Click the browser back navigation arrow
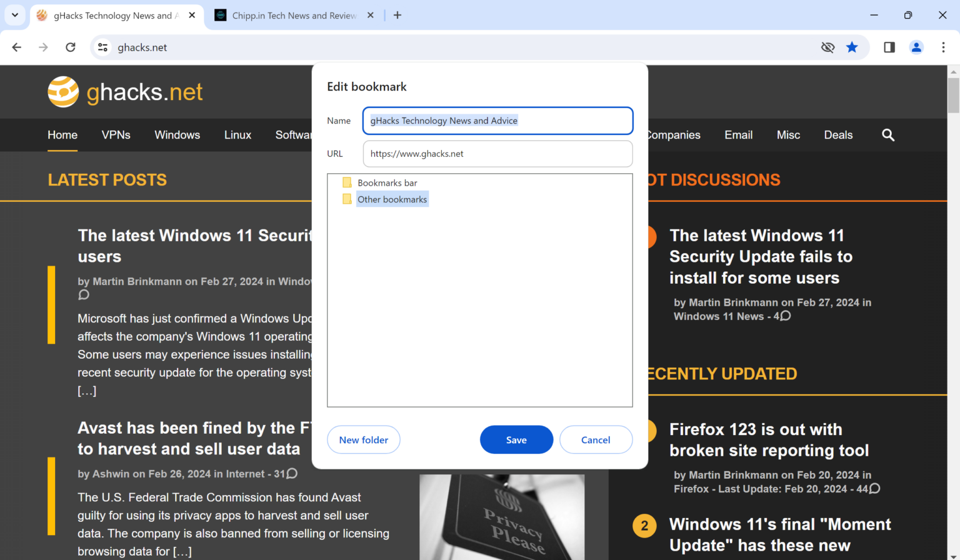This screenshot has height=560, width=960. pos(16,47)
